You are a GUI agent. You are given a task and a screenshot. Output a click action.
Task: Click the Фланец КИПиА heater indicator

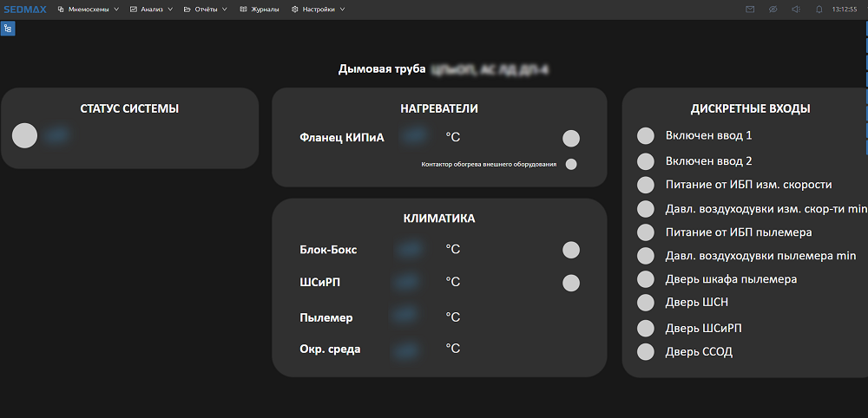(x=570, y=138)
